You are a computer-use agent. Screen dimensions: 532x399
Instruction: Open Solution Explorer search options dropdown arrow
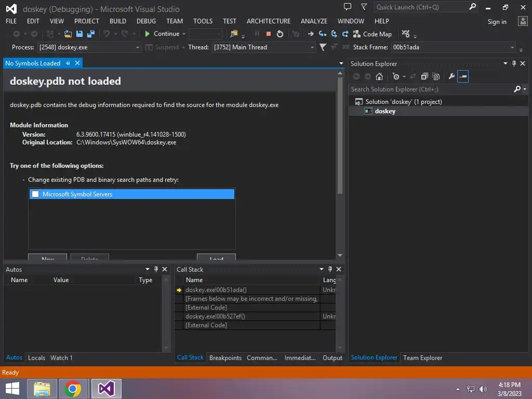pos(525,89)
